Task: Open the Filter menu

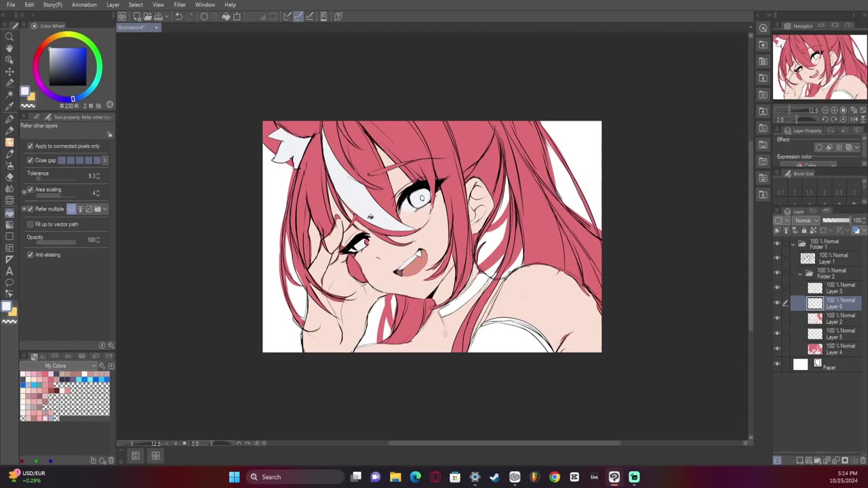Action: click(180, 5)
